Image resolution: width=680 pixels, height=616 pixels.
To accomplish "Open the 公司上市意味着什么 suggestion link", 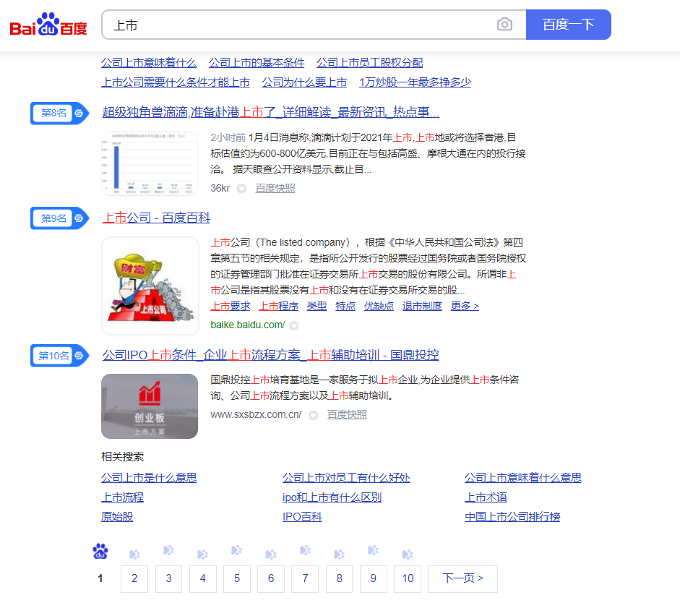I will (149, 63).
